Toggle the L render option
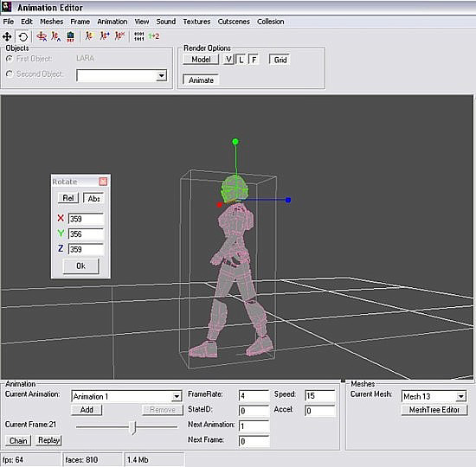This screenshot has height=467, width=476. point(241,60)
